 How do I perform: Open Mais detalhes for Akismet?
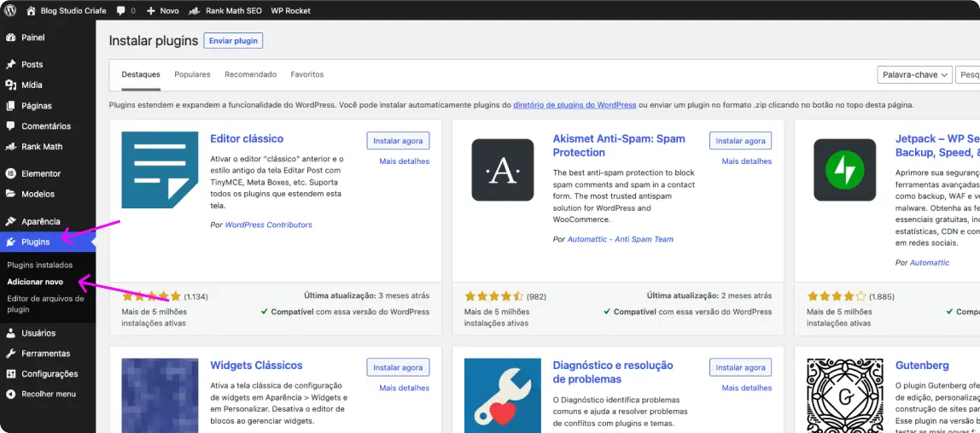pos(747,161)
